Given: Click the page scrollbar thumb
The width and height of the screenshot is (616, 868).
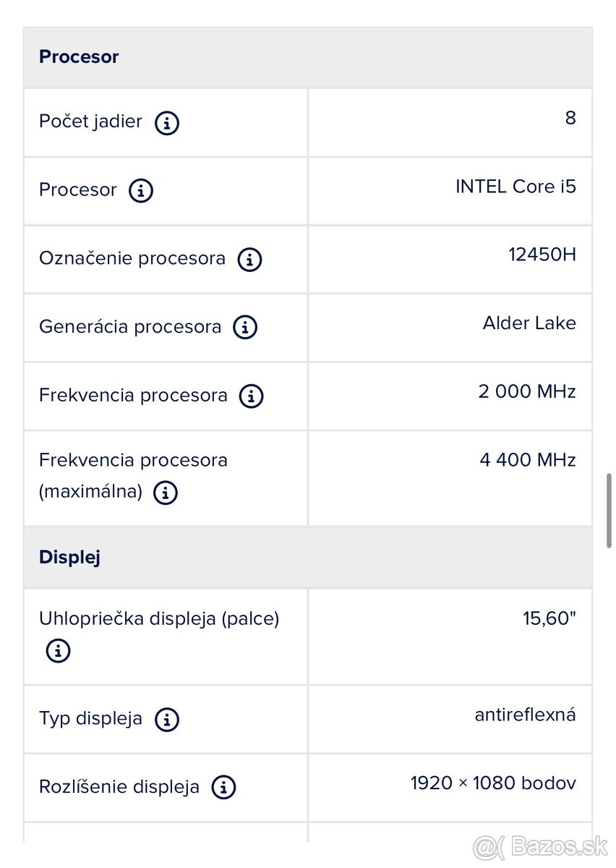Looking at the screenshot, I should pyautogui.click(x=609, y=511).
